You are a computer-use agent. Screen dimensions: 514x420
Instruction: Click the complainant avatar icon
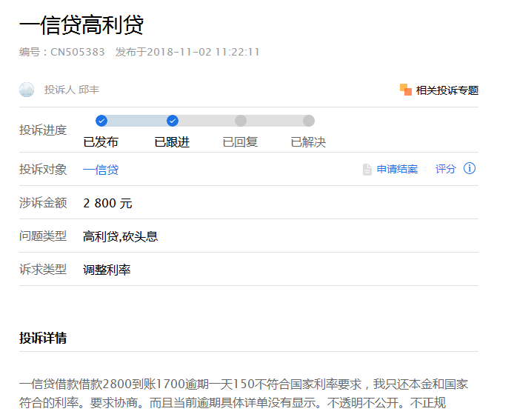(27, 90)
